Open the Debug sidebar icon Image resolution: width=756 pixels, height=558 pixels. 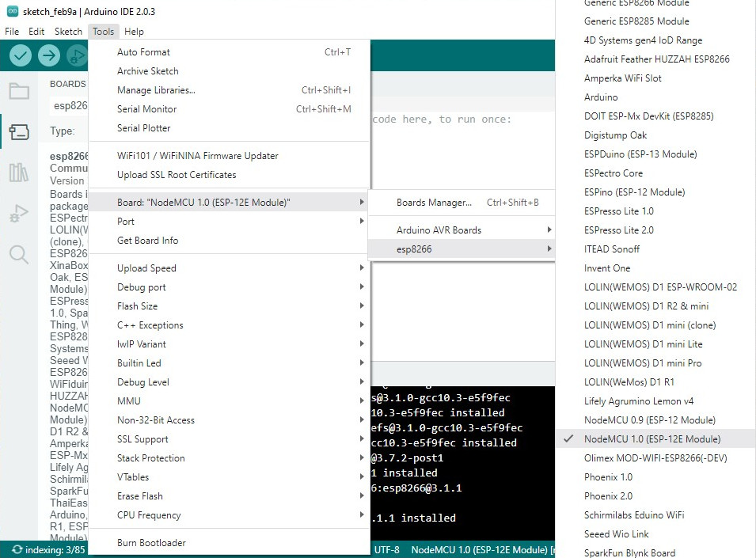pyautogui.click(x=19, y=214)
